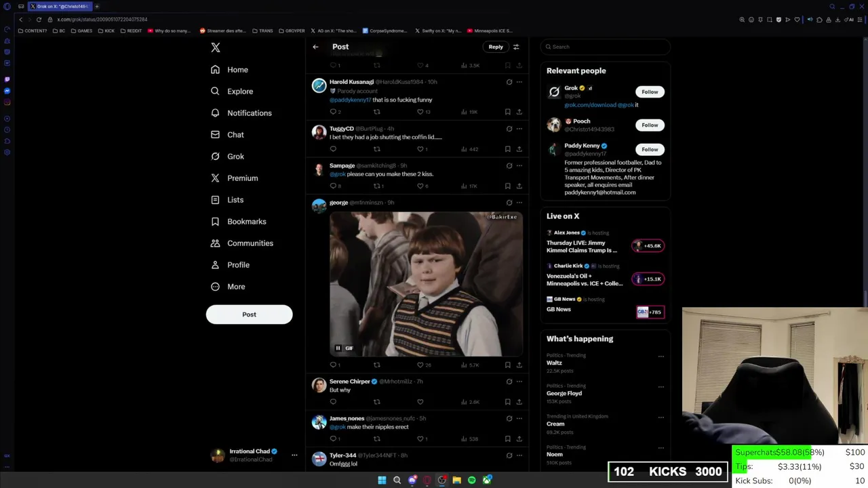Open File Explorer from the taskbar
This screenshot has width=868, height=488.
pos(457,480)
